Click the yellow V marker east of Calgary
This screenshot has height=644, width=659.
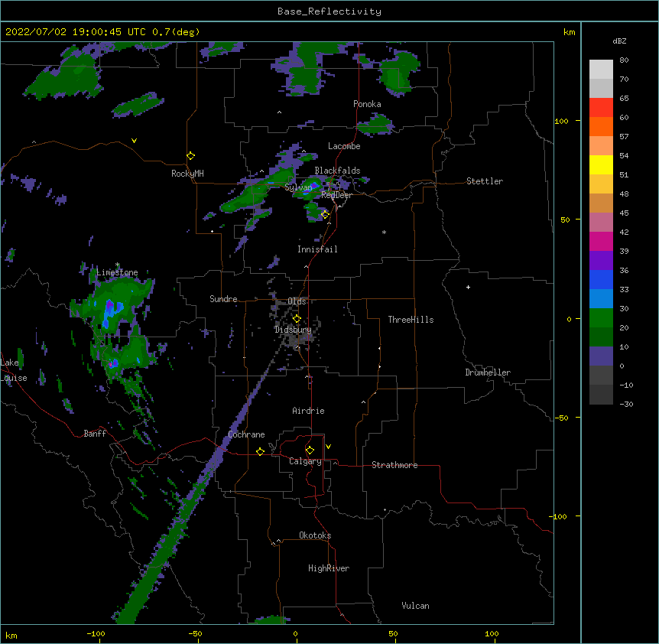[x=328, y=447]
